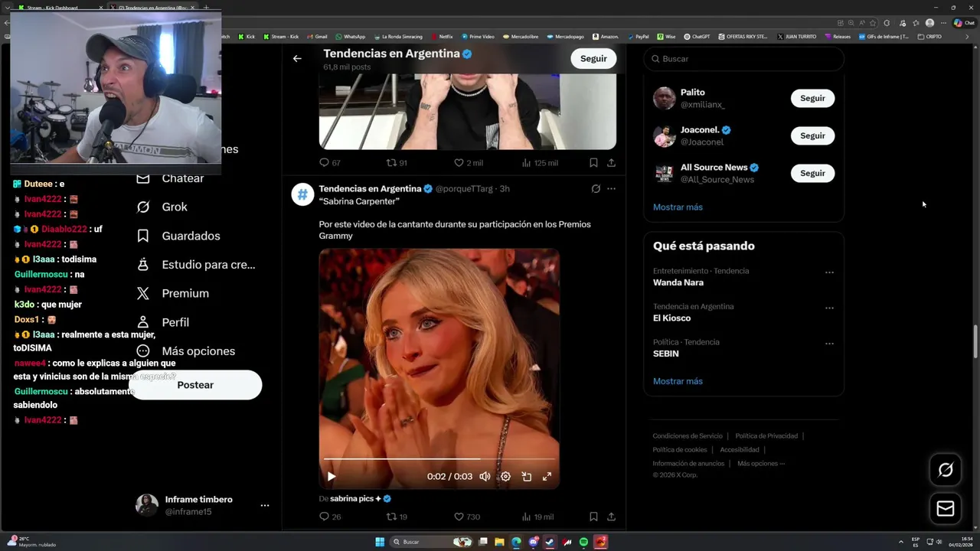Open the Windows Start menu
Screen dimensions: 980x551
(x=380, y=542)
